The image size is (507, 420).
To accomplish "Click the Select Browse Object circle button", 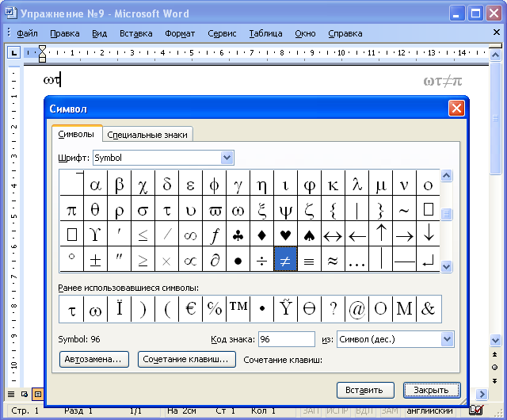I will [x=494, y=367].
